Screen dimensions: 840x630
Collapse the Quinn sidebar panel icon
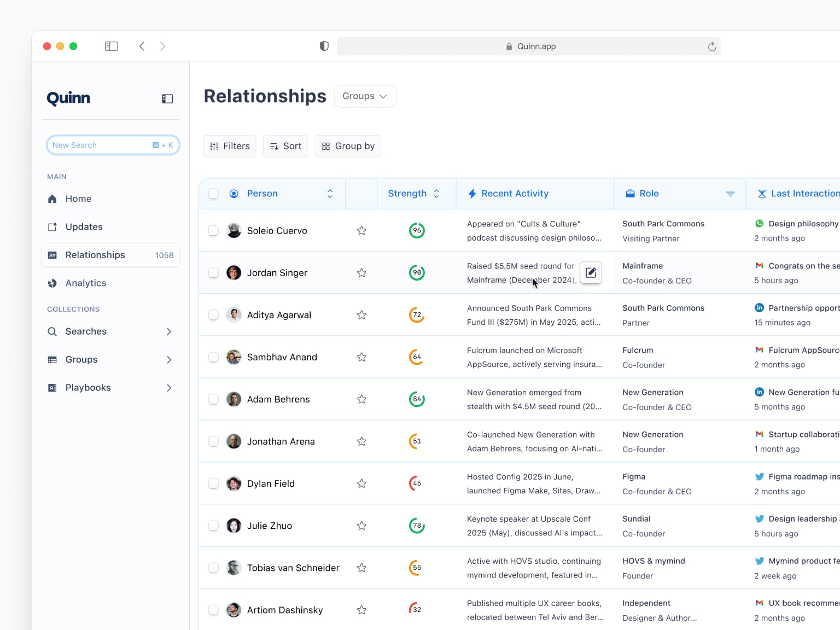click(167, 98)
